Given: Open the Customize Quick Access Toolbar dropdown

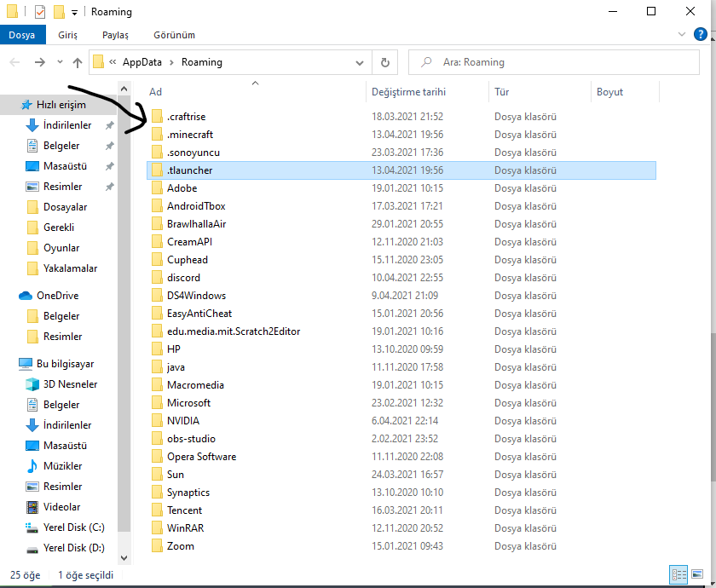Looking at the screenshot, I should point(74,13).
